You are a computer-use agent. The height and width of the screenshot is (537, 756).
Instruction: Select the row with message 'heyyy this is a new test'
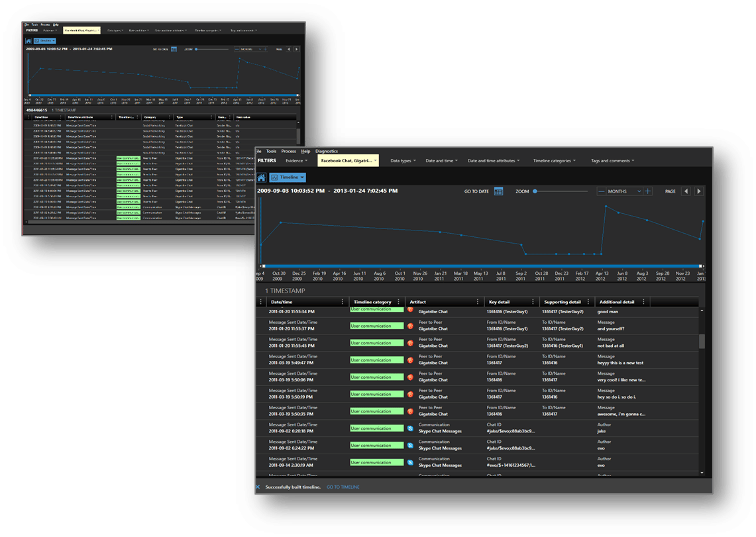pos(477,360)
